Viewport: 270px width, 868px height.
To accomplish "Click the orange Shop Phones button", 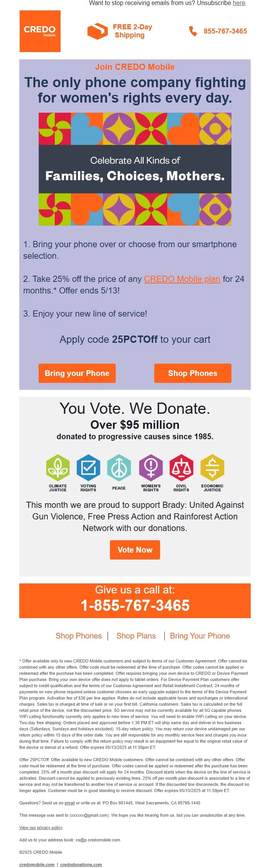I will pyautogui.click(x=193, y=373).
